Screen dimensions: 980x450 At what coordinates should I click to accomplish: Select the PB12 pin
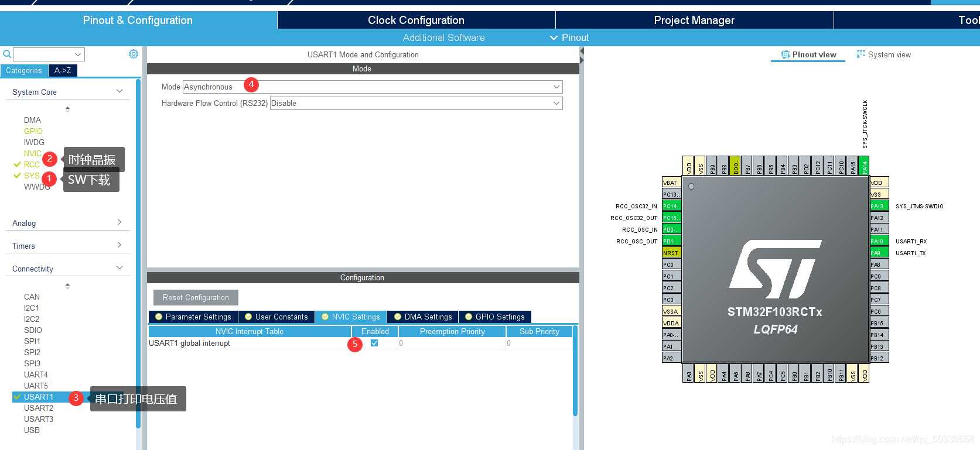879,358
